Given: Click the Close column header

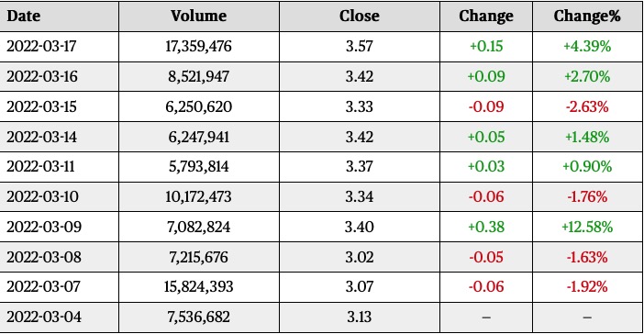Looking at the screenshot, I should click(360, 16).
